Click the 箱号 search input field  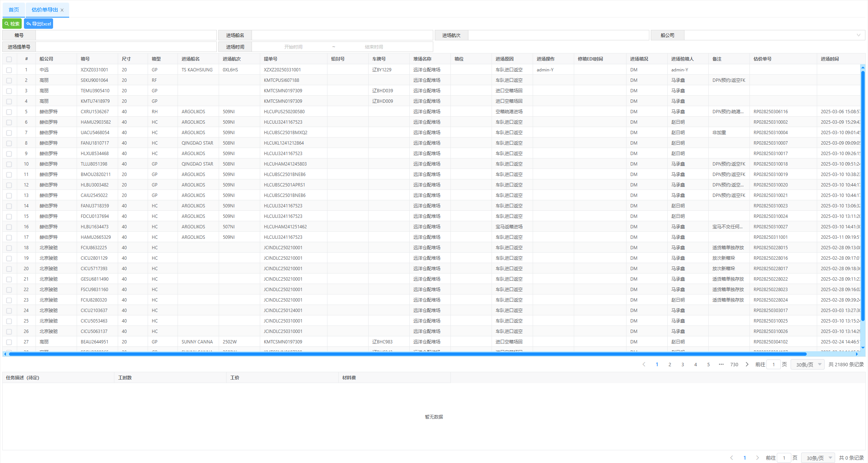coord(126,35)
